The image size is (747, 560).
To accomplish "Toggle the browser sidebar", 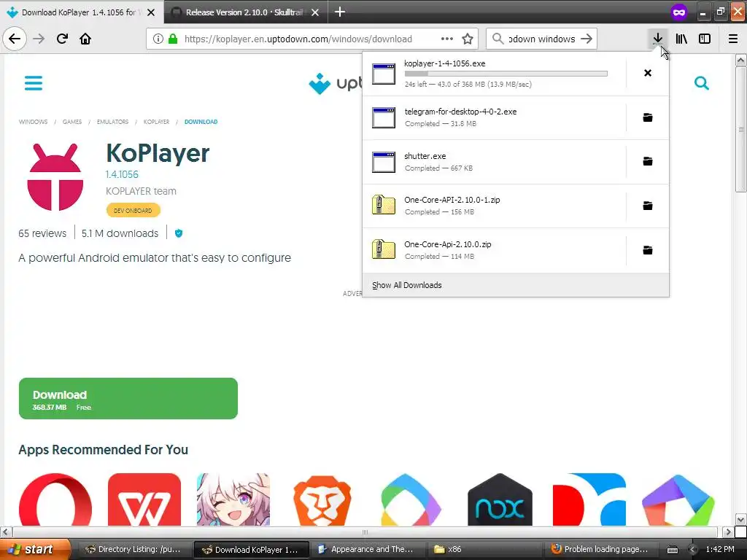I will 705,39.
